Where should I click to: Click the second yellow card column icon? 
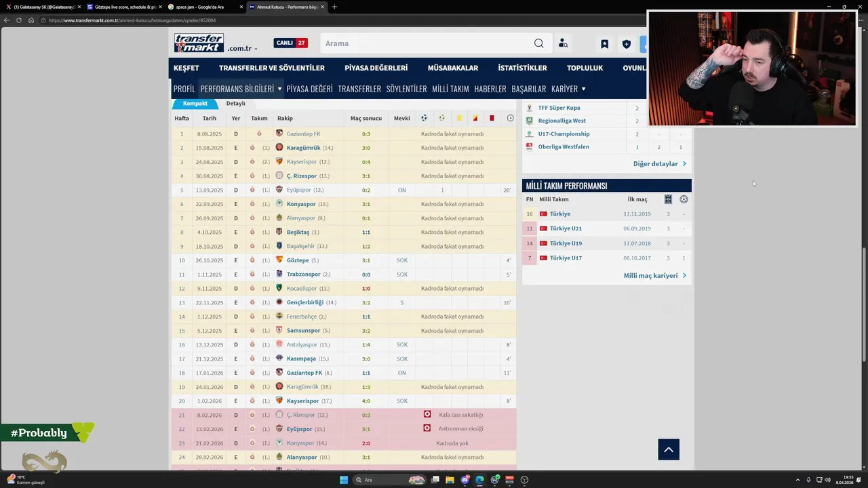pos(475,118)
